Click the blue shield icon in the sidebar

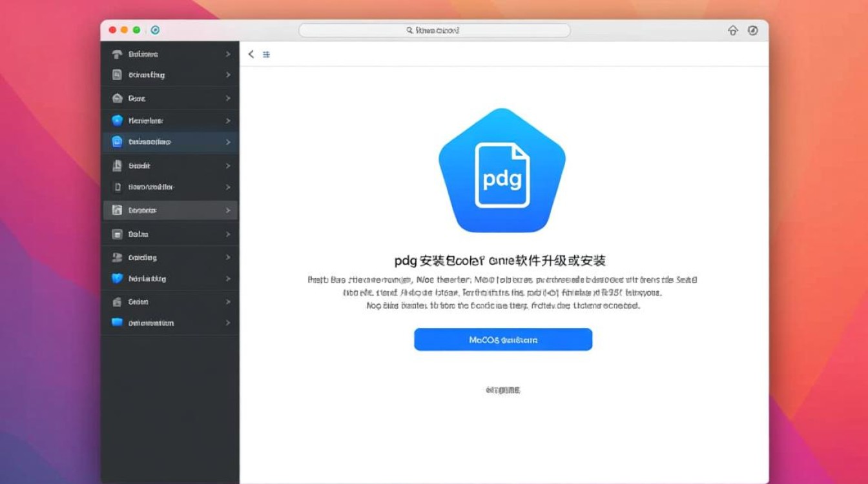(118, 279)
